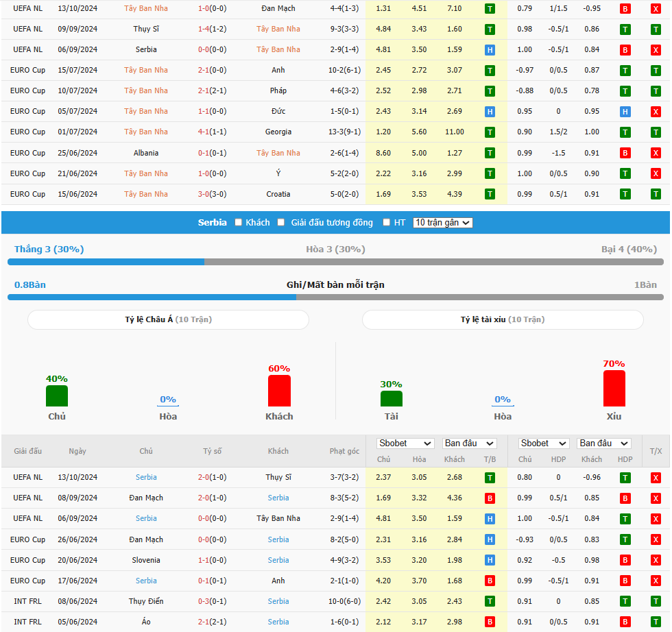This screenshot has height=632, width=672.
Task: Click the red X badge in the Tây Ban Nha vs Ý row
Action: [x=656, y=173]
